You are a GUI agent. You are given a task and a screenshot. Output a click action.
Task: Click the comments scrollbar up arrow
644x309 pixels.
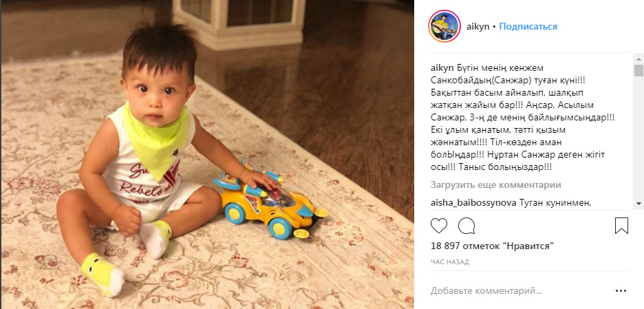(638, 58)
